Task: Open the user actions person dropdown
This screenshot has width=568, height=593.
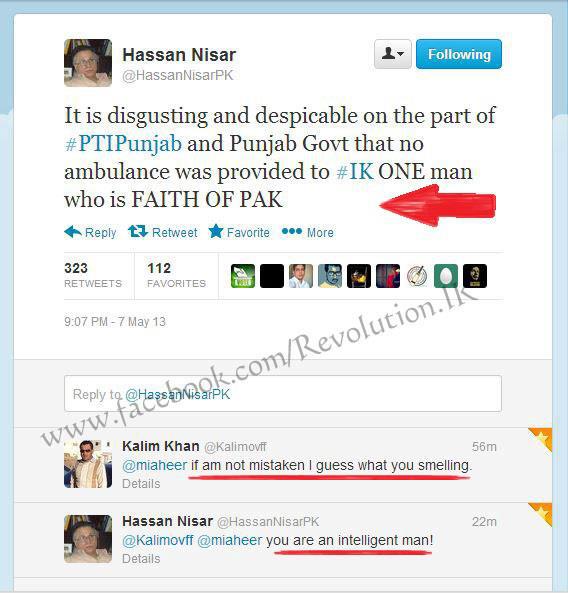Action: pos(393,54)
